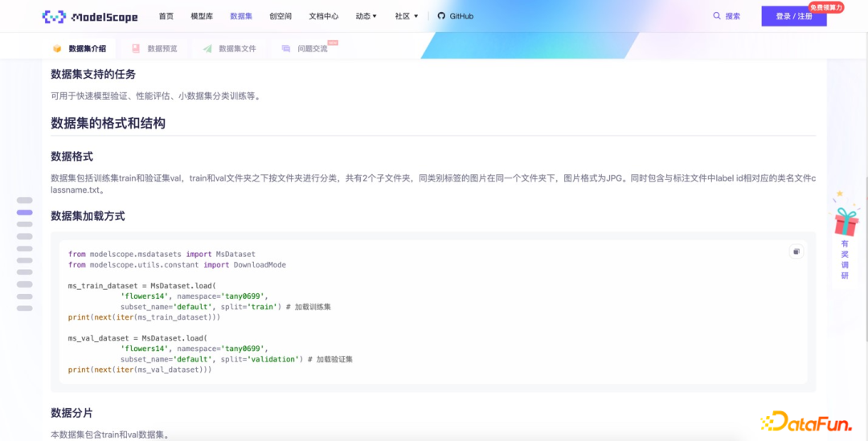Click code line ms_train_dataset = MsDataset.load(

[x=141, y=285]
